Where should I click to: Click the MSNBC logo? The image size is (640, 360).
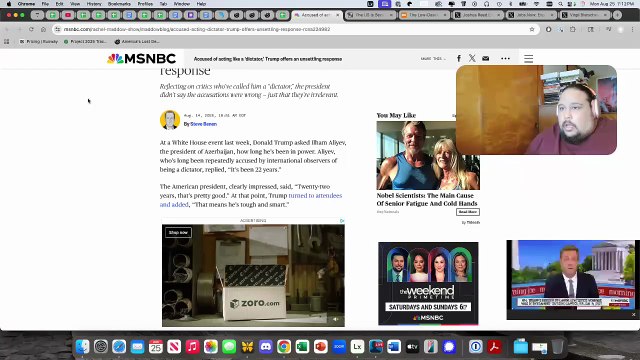pyautogui.click(x=141, y=59)
